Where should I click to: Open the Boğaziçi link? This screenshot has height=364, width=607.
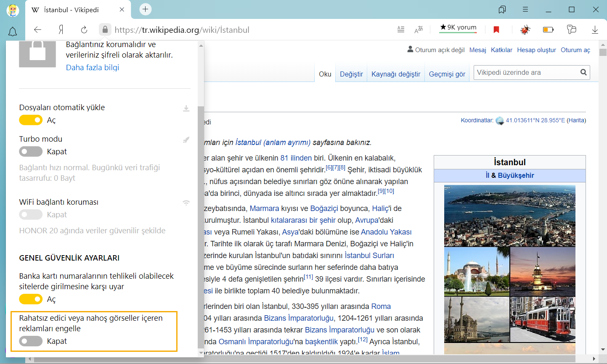(324, 208)
